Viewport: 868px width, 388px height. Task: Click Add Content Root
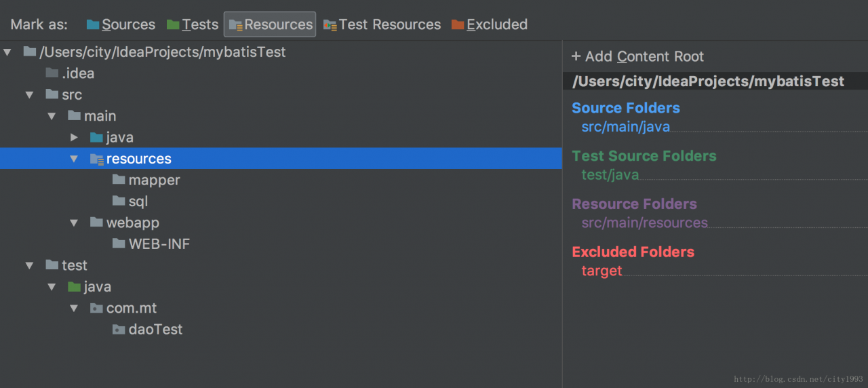[637, 56]
